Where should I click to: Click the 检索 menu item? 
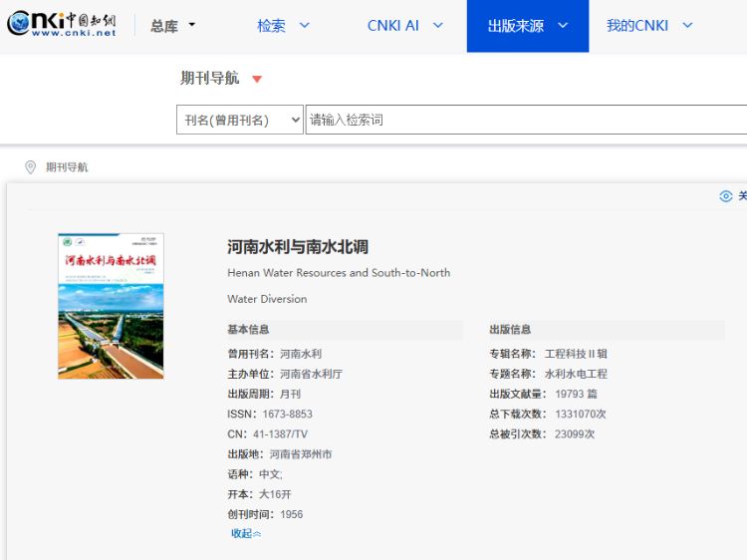[272, 25]
